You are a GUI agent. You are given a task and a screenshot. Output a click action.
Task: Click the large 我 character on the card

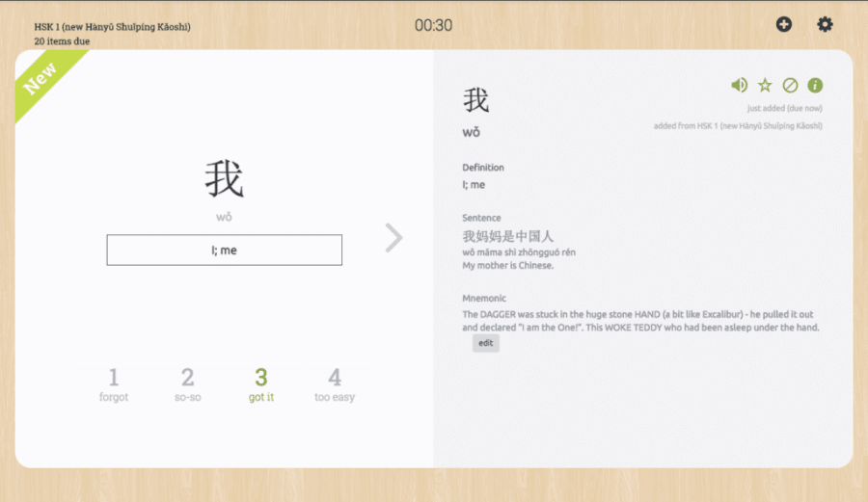pyautogui.click(x=224, y=179)
